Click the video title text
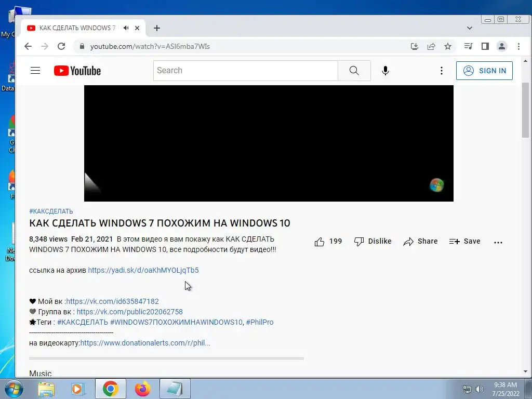 [x=159, y=223]
